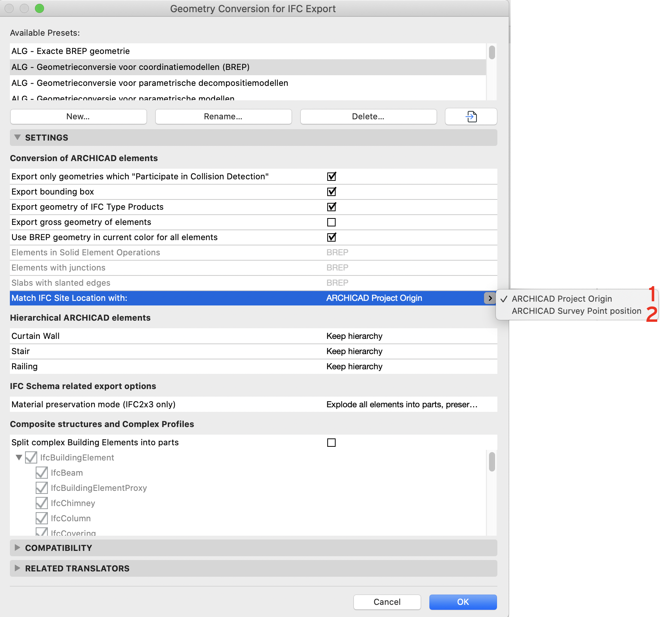Enable Split complex Building Elements into parts
This screenshot has width=672, height=617.
click(x=331, y=443)
